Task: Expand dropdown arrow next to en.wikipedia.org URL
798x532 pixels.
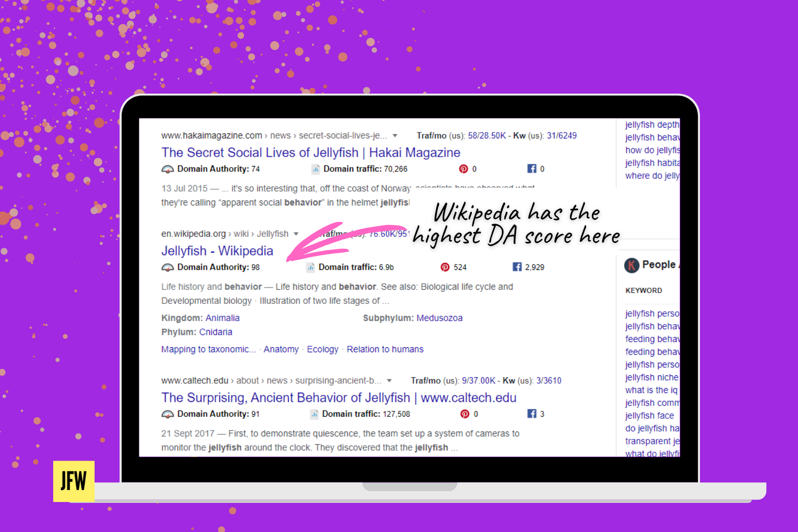Action: (x=296, y=233)
